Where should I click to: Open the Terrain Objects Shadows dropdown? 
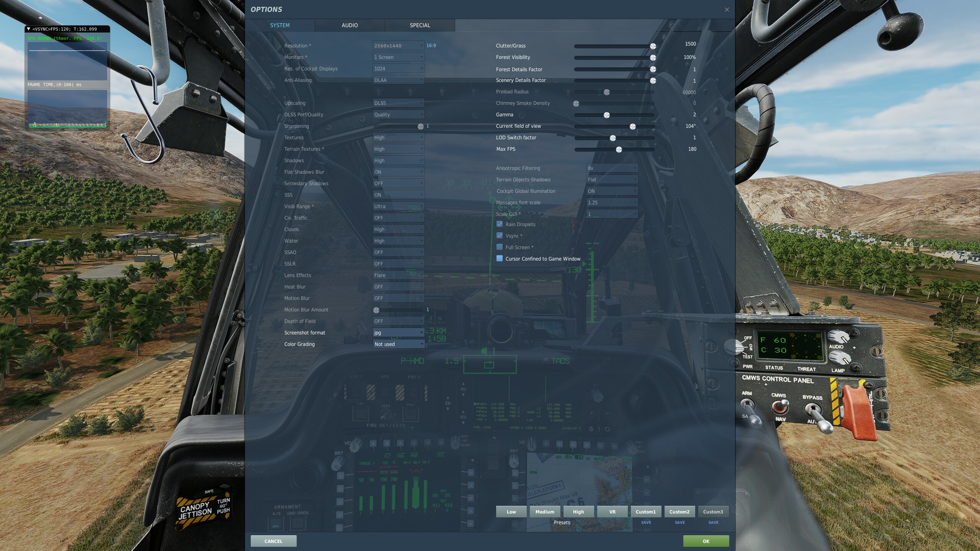tap(612, 179)
